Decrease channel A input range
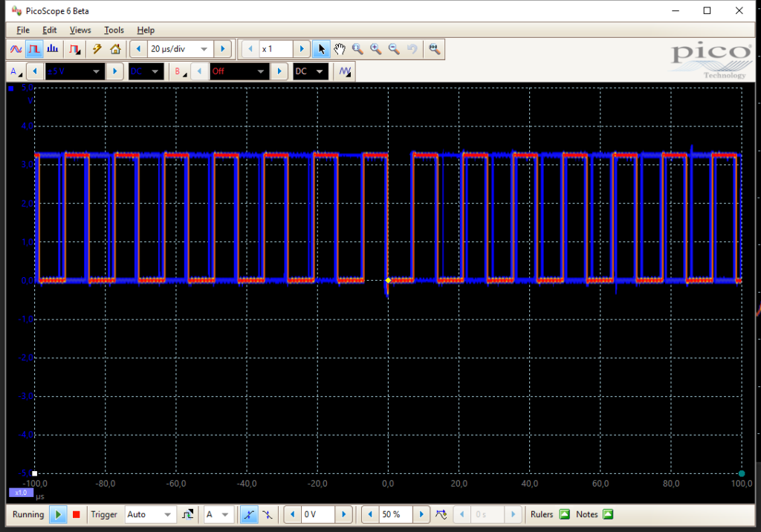 click(34, 71)
